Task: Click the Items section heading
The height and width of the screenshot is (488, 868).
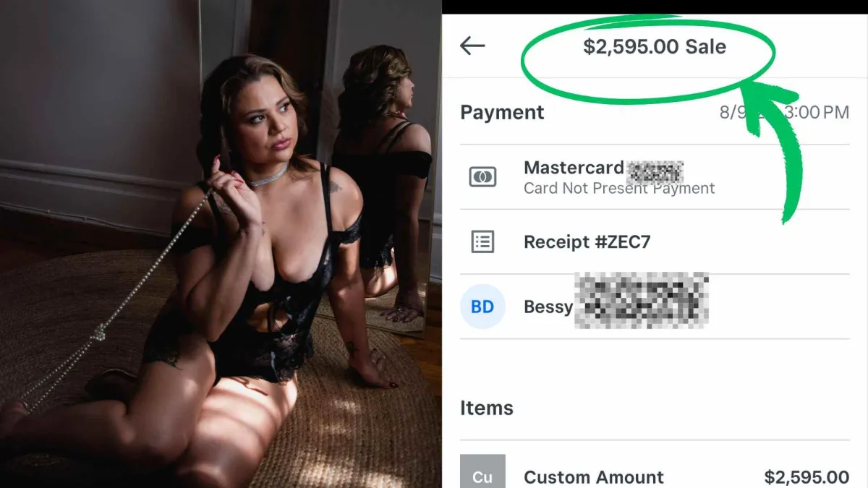Action: click(487, 408)
